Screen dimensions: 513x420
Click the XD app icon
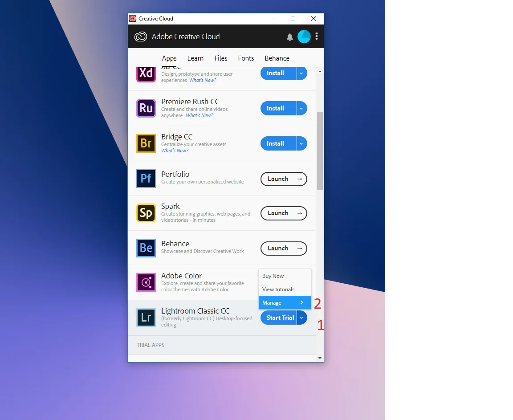[146, 74]
